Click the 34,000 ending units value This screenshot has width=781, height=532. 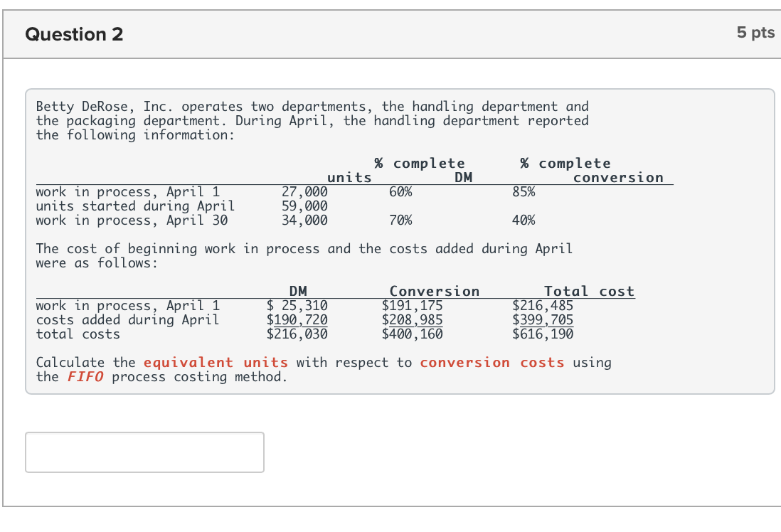(x=304, y=220)
